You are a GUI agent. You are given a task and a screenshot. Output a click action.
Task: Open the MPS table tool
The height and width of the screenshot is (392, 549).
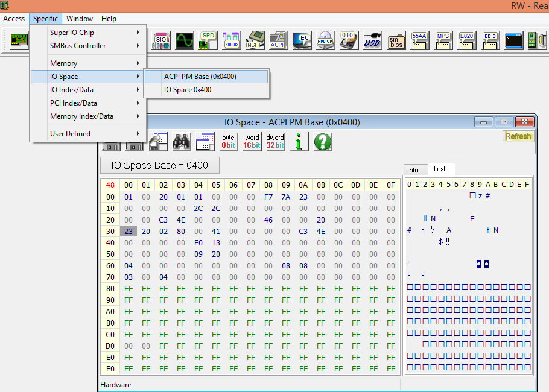pyautogui.click(x=443, y=40)
